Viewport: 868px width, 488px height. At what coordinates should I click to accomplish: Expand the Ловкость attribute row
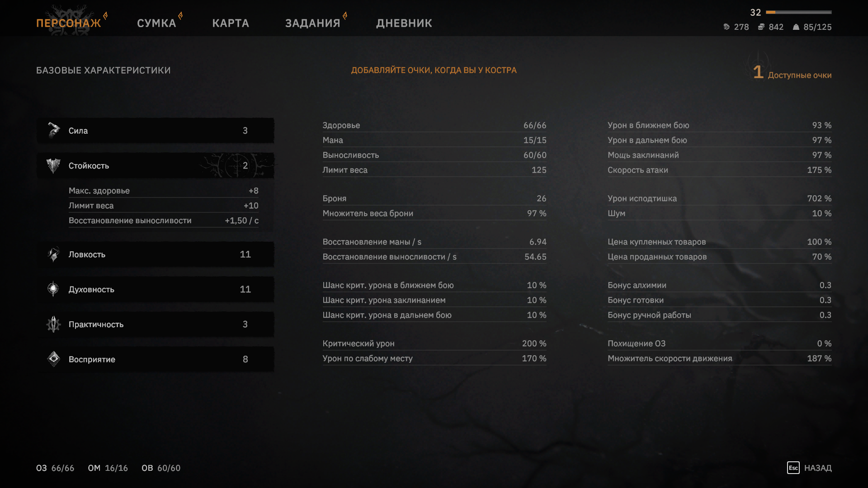(156, 254)
